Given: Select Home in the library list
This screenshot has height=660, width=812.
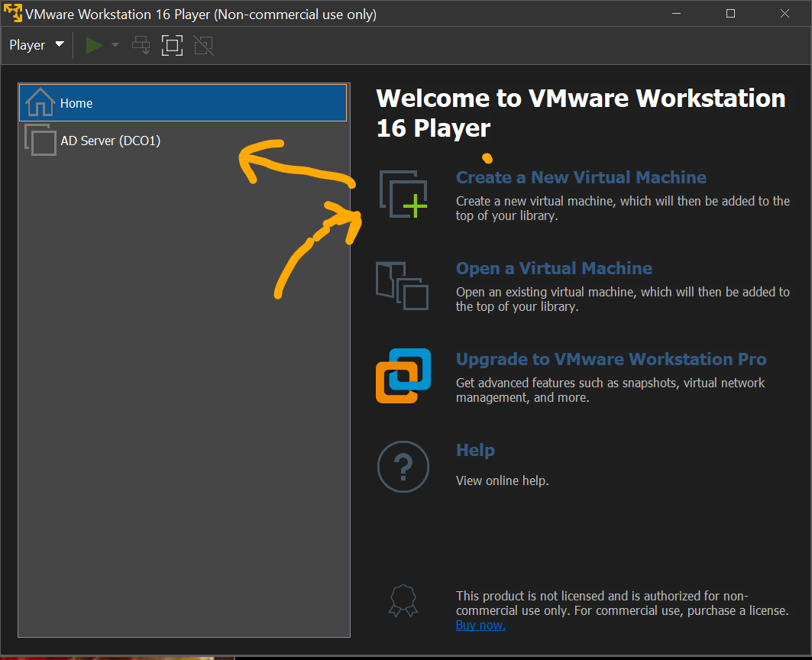Looking at the screenshot, I should pyautogui.click(x=183, y=102).
